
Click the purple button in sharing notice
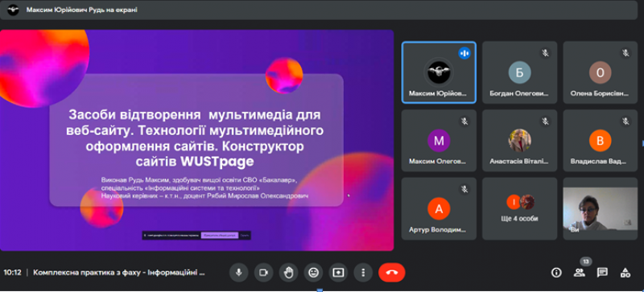coord(219,236)
